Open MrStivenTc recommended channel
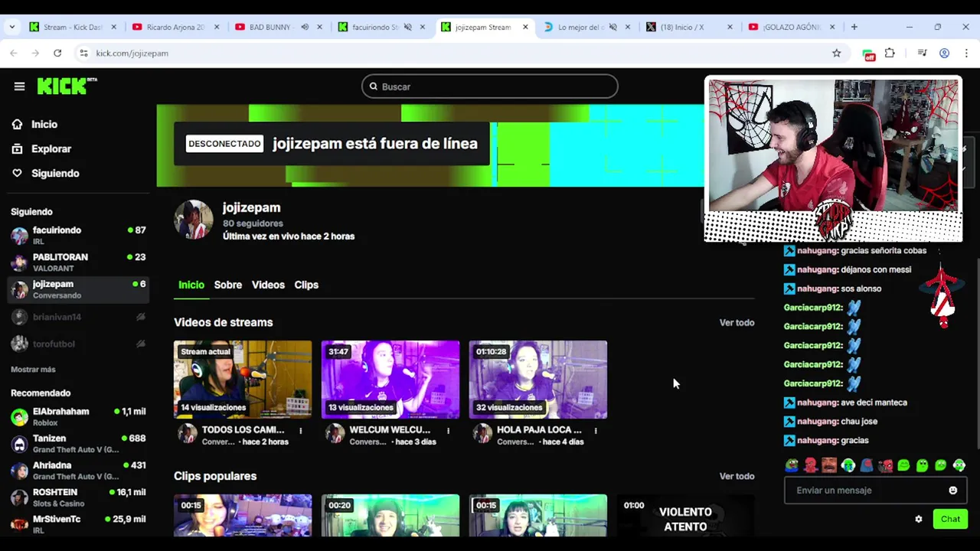The image size is (980, 551). tap(78, 523)
